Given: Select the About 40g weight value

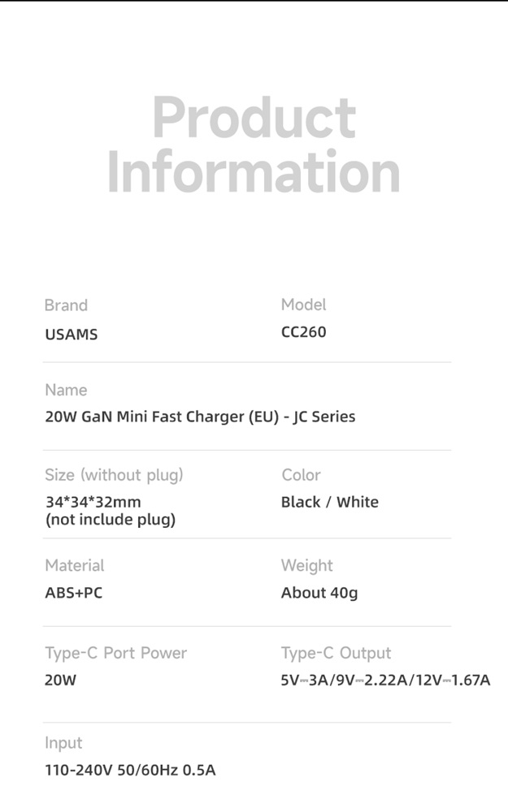Looking at the screenshot, I should (x=319, y=593).
